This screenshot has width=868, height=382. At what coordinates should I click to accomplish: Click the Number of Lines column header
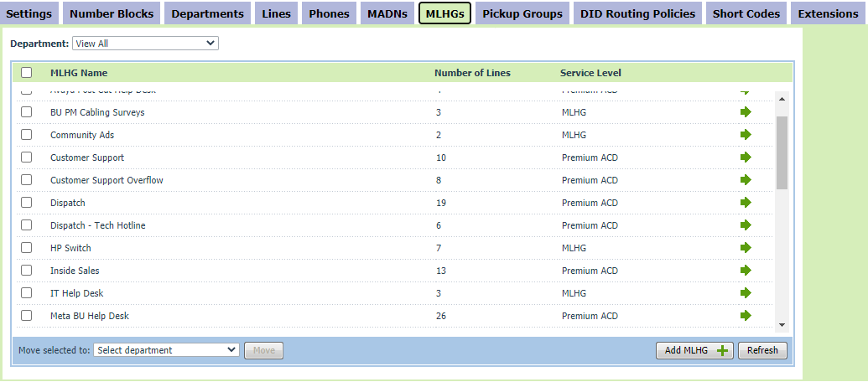472,73
